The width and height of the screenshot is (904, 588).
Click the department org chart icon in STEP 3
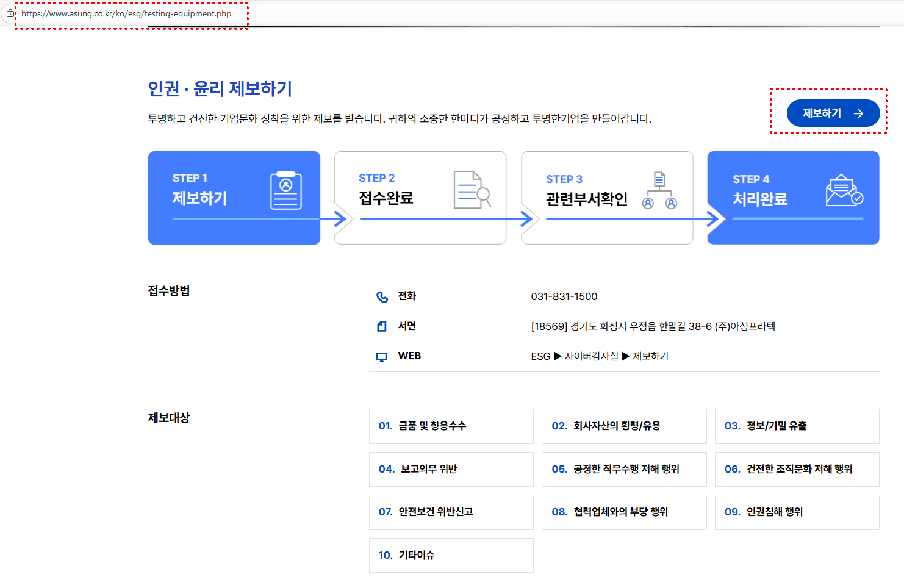click(x=659, y=191)
